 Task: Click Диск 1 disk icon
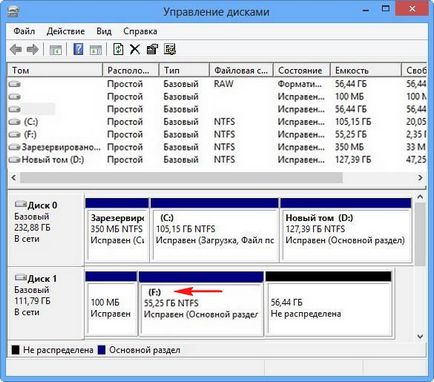pos(21,277)
